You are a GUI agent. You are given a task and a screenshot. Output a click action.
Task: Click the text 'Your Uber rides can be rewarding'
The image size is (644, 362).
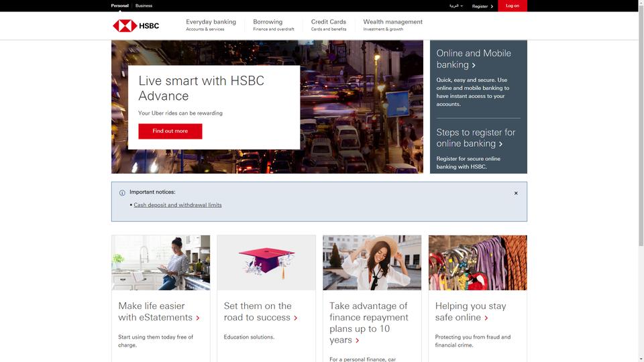[180, 113]
